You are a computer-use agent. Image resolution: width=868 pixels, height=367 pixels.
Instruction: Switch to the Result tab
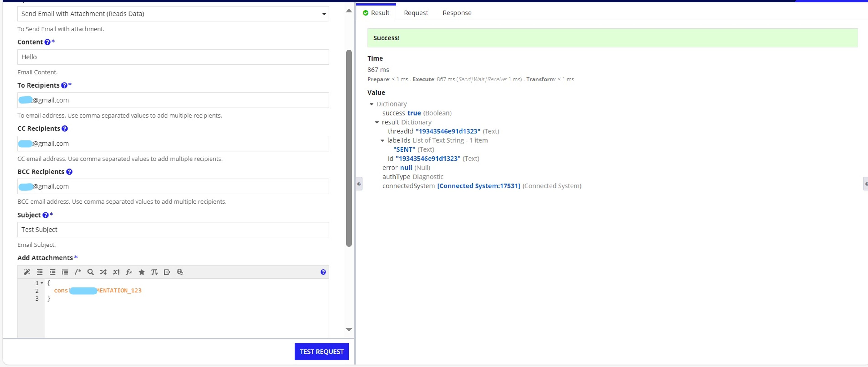point(376,13)
